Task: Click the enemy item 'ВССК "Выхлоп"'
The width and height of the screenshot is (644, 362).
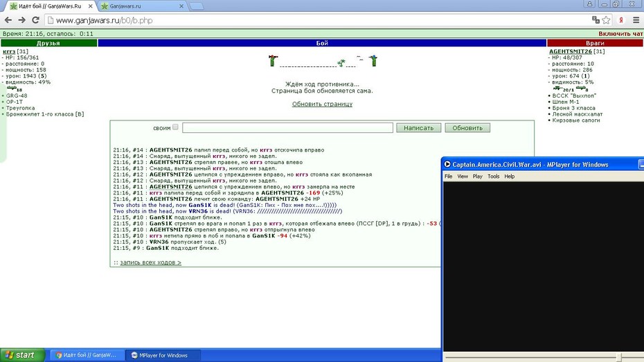Action: (x=574, y=96)
